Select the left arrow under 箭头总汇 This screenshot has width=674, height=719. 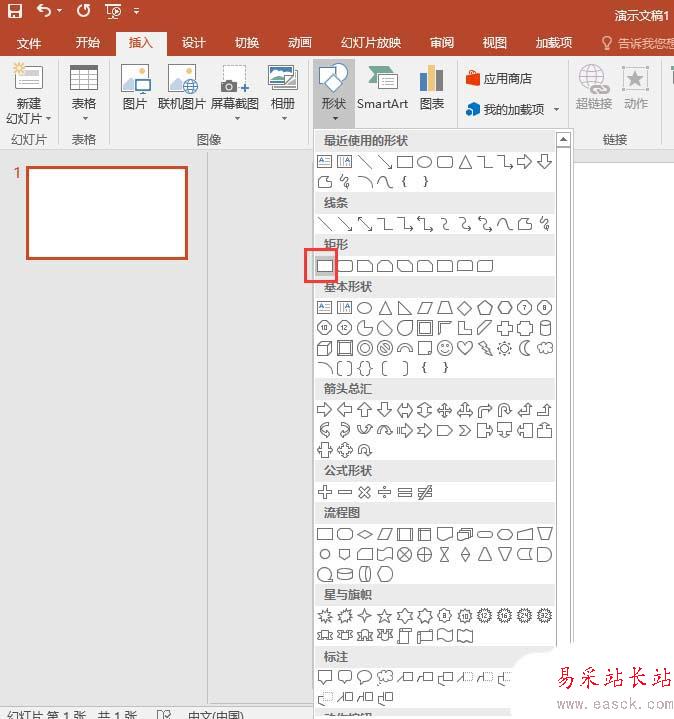344,409
